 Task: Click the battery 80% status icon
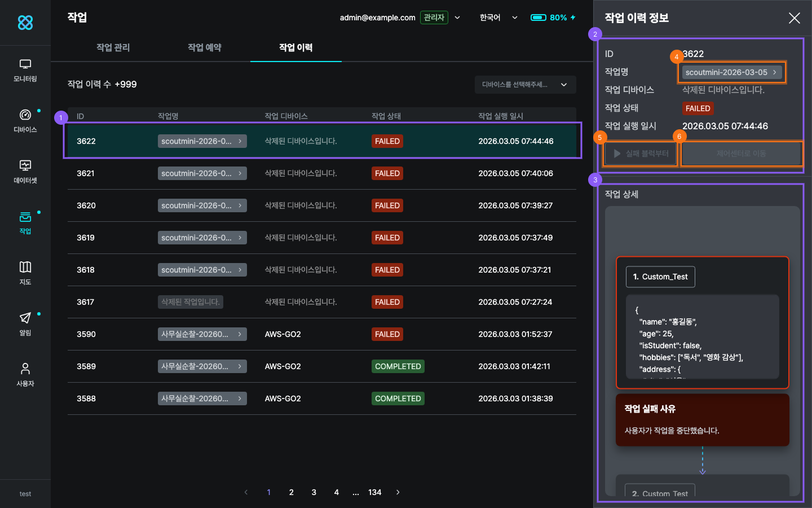553,17
